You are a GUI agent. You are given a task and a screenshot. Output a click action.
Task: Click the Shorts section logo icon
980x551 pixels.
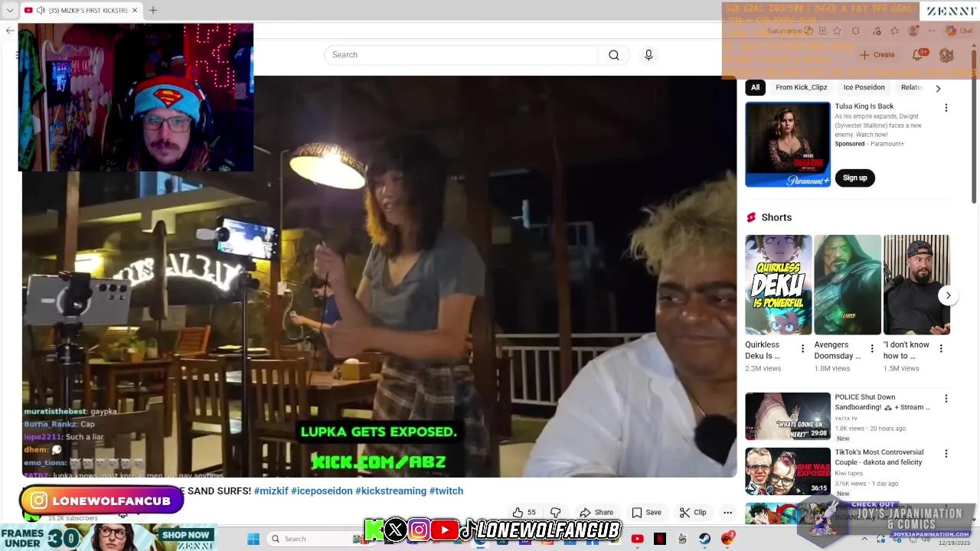(751, 217)
